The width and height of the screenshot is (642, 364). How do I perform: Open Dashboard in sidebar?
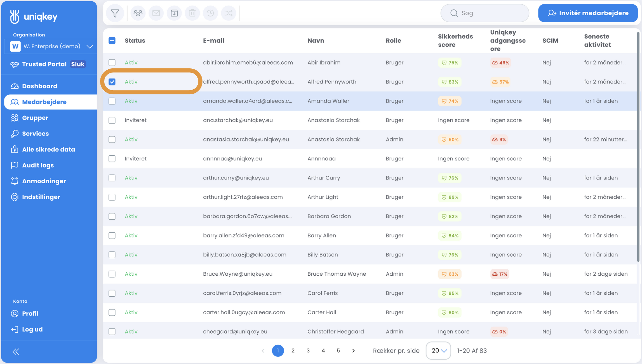40,86
